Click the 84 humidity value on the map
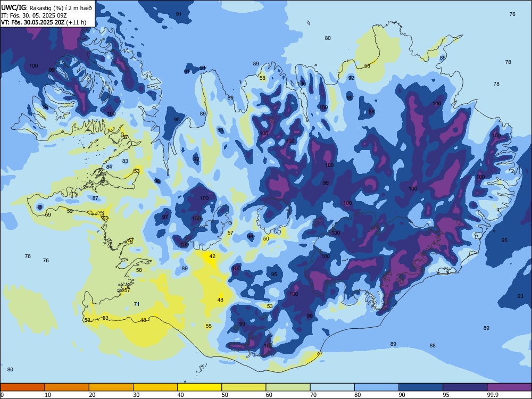Viewport: 532px width, 399px height. click(x=109, y=167)
